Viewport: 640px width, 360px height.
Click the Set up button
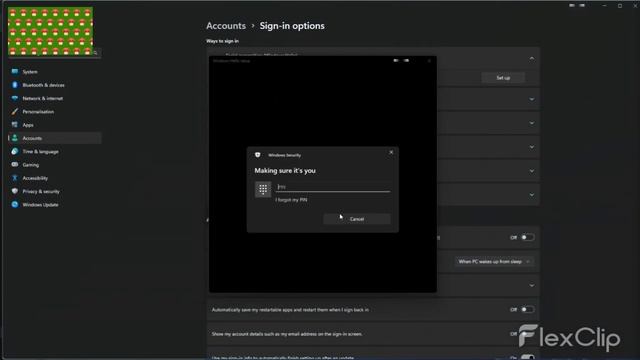click(x=503, y=78)
